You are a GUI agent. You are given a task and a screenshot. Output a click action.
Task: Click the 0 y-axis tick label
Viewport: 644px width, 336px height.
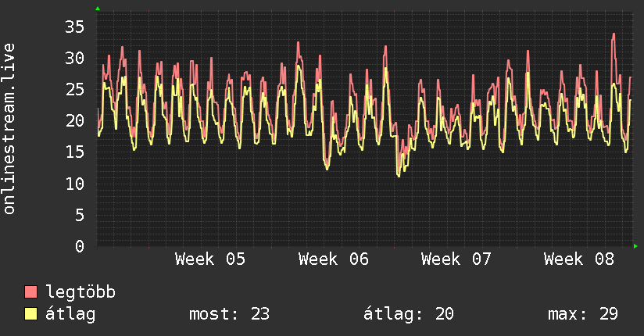pyautogui.click(x=79, y=246)
